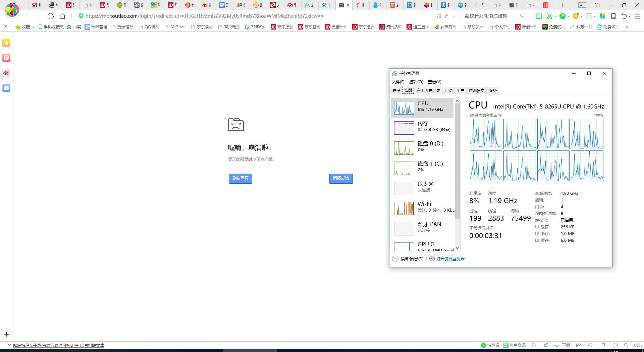Open the Weibo icon in the left sidebar

point(6,73)
